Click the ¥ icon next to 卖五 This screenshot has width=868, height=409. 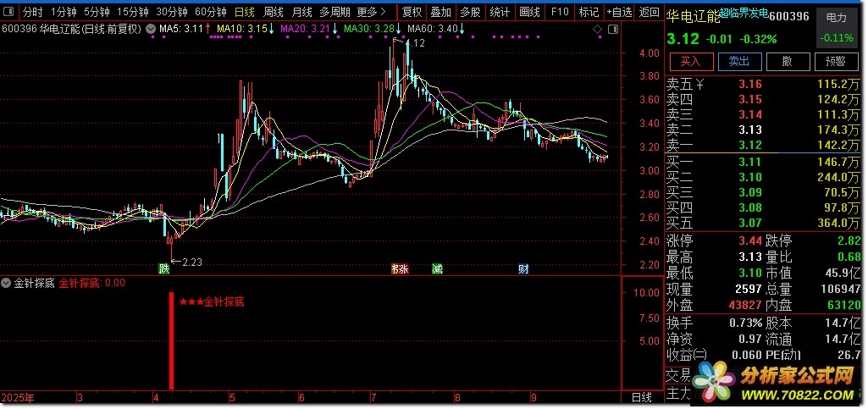pos(699,85)
